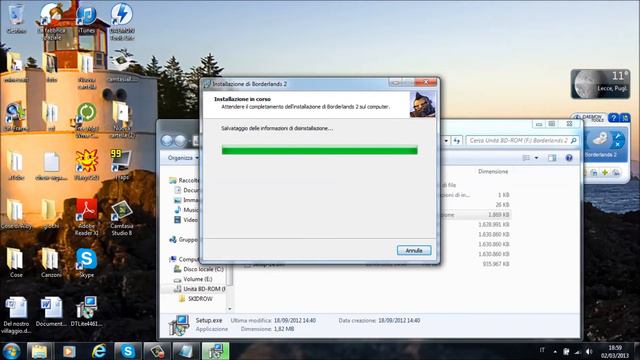Click the Explorer back navigation arrow
The width and height of the screenshot is (640, 360).
point(167,141)
